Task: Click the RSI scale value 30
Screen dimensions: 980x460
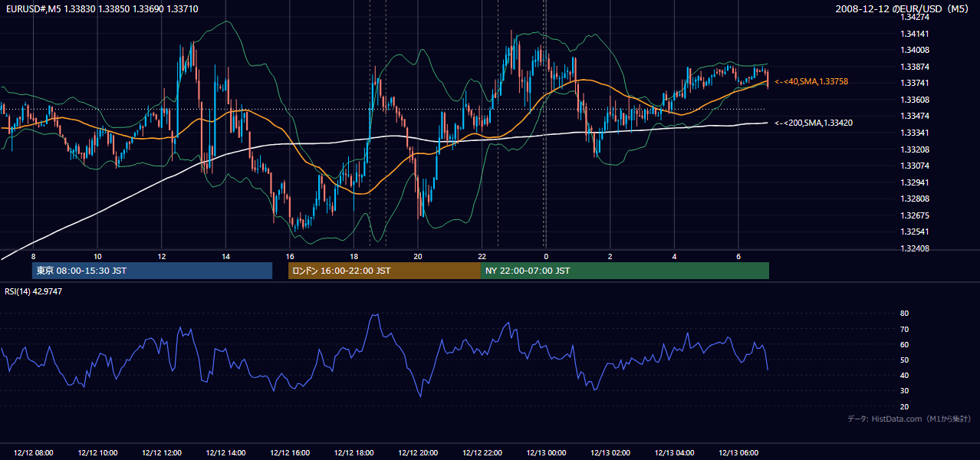Action: click(905, 391)
